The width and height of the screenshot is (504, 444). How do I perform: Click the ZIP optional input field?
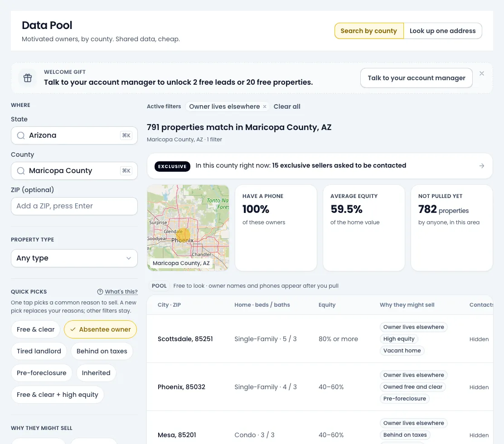click(74, 206)
